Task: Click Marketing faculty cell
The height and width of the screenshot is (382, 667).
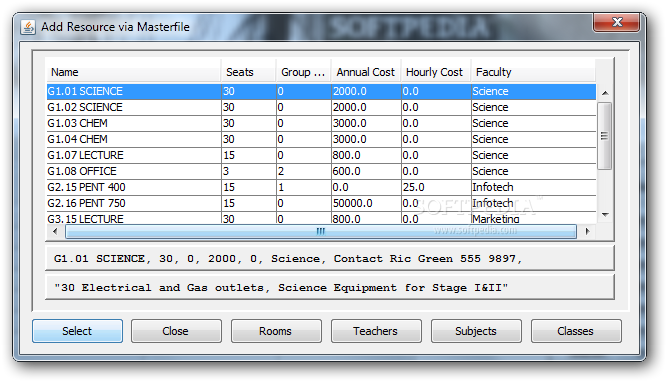Action: tap(533, 218)
